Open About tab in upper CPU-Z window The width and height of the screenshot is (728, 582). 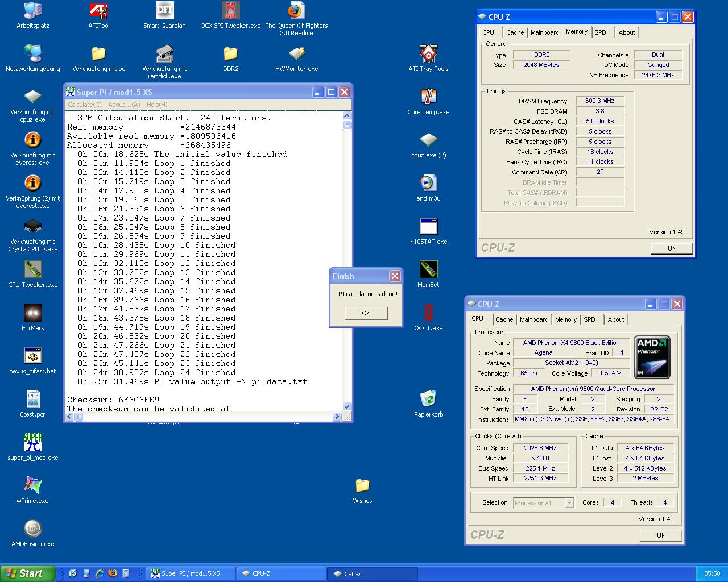627,32
